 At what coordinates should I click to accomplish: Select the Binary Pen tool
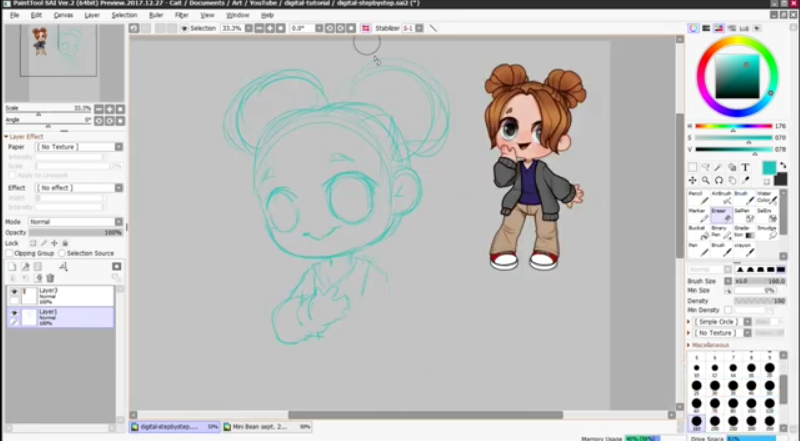[721, 232]
